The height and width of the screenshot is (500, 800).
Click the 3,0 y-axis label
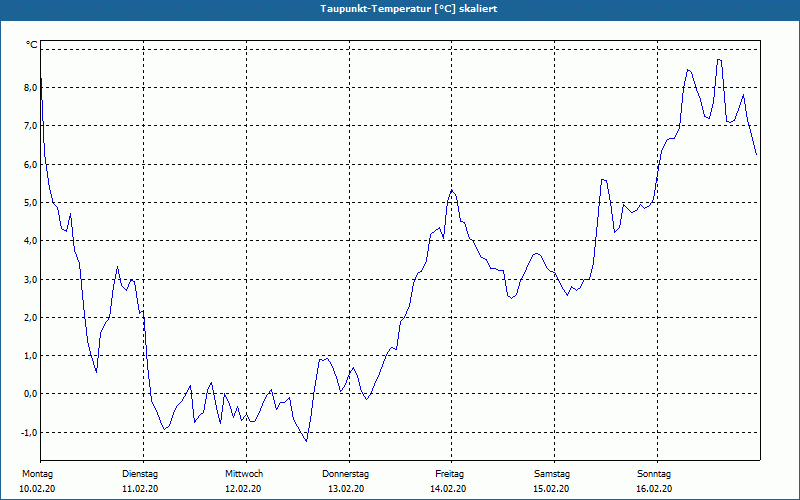coord(31,279)
